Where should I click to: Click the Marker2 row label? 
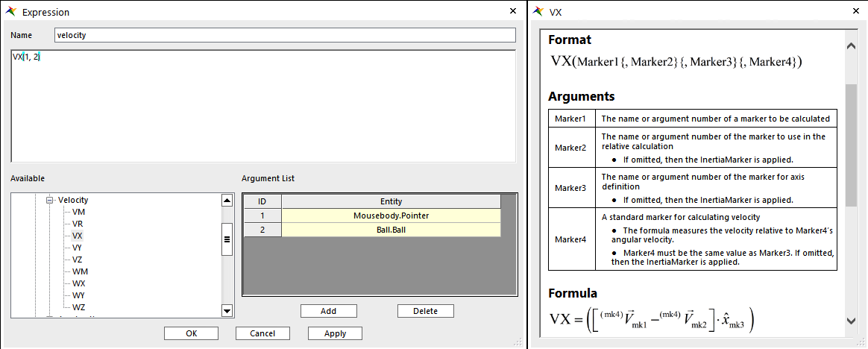click(570, 148)
